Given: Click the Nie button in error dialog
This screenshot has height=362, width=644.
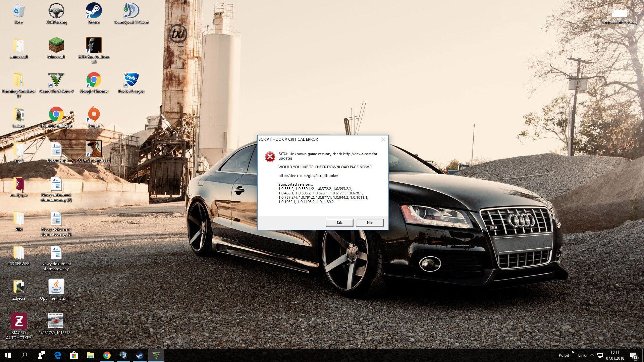Looking at the screenshot, I should point(369,223).
